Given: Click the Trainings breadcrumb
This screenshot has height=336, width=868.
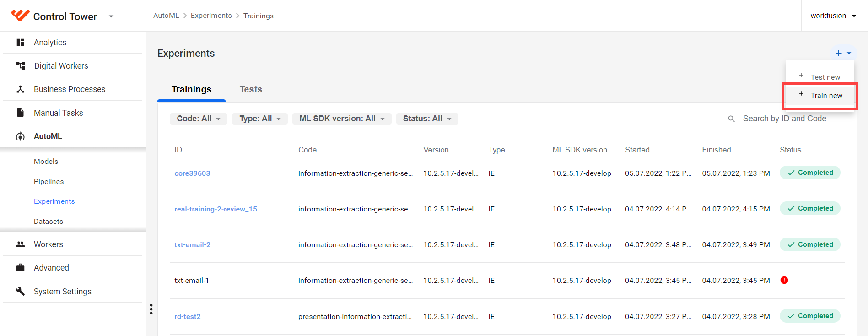Looking at the screenshot, I should pos(259,16).
